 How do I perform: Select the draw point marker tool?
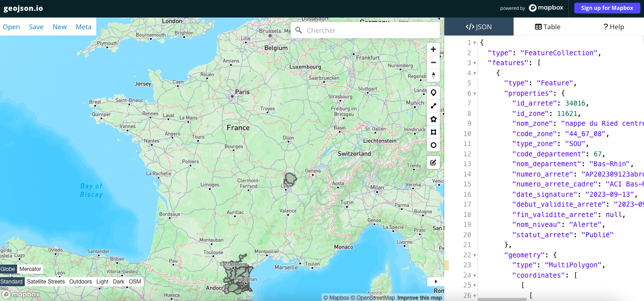pyautogui.click(x=433, y=93)
